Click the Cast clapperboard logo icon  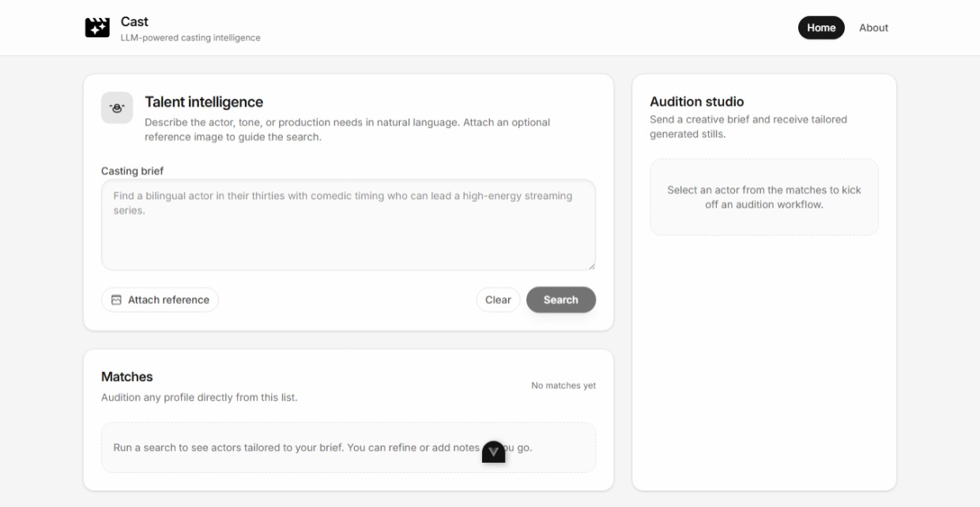97,28
